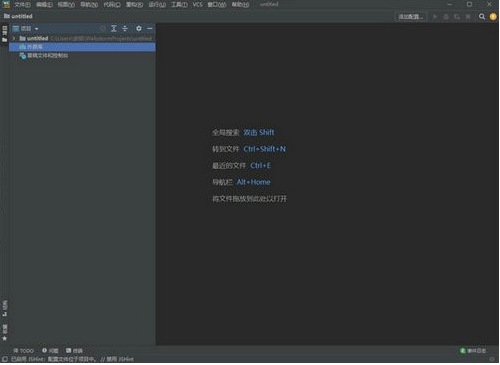Open the 帮助 (Help) menu
This screenshot has height=365, width=500.
240,4
